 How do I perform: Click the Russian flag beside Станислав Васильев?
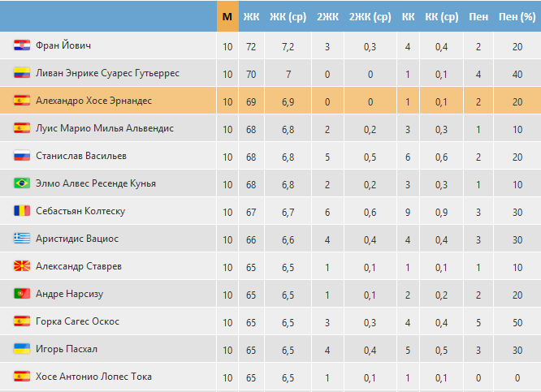(x=22, y=156)
